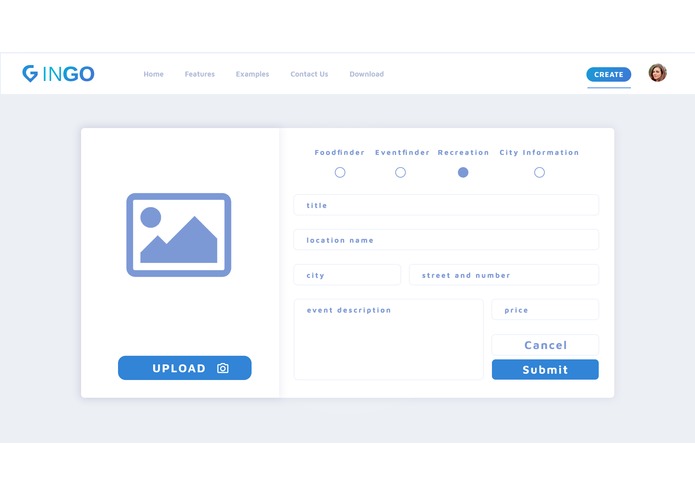Image resolution: width=695 pixels, height=494 pixels.
Task: Focus the street and number field
Action: (504, 275)
